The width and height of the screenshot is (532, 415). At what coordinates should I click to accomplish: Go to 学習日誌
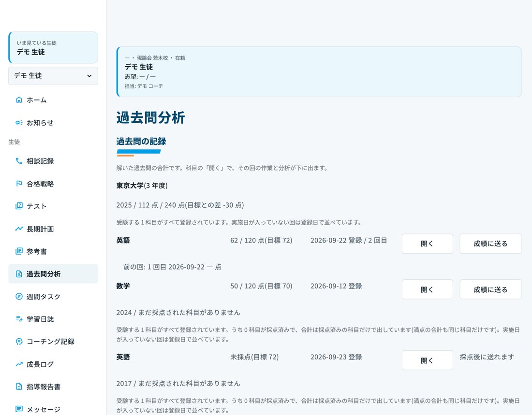tap(53, 319)
